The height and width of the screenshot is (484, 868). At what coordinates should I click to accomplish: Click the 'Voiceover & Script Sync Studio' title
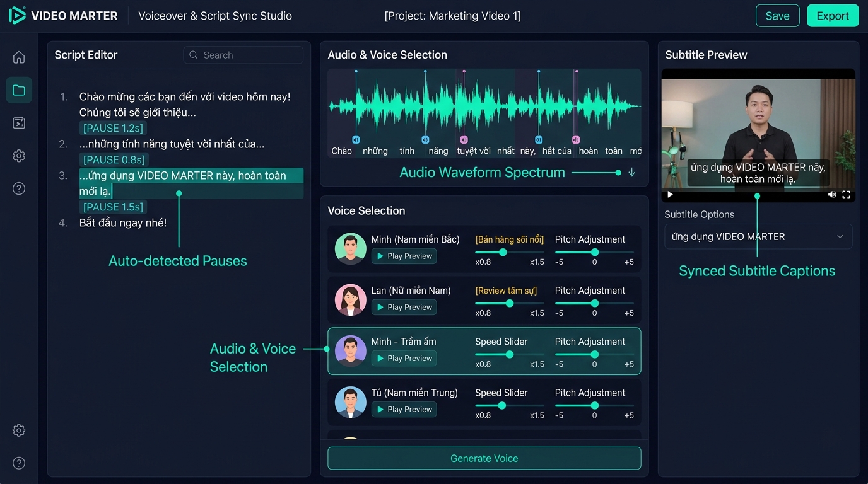pos(215,16)
